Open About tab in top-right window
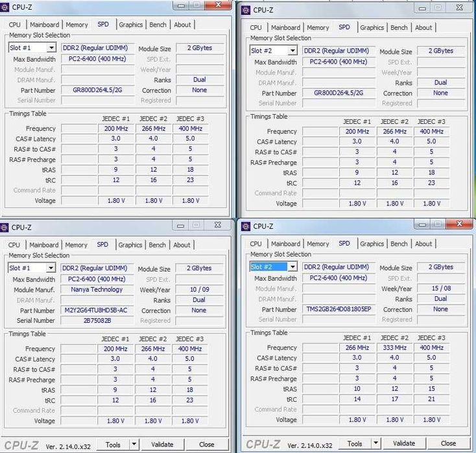The image size is (476, 453). 423,28
